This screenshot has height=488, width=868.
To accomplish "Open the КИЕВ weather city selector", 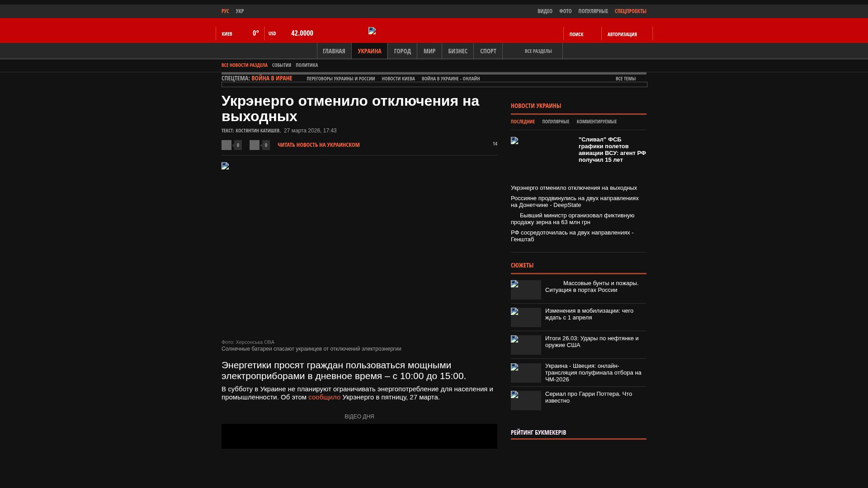I will (x=227, y=34).
